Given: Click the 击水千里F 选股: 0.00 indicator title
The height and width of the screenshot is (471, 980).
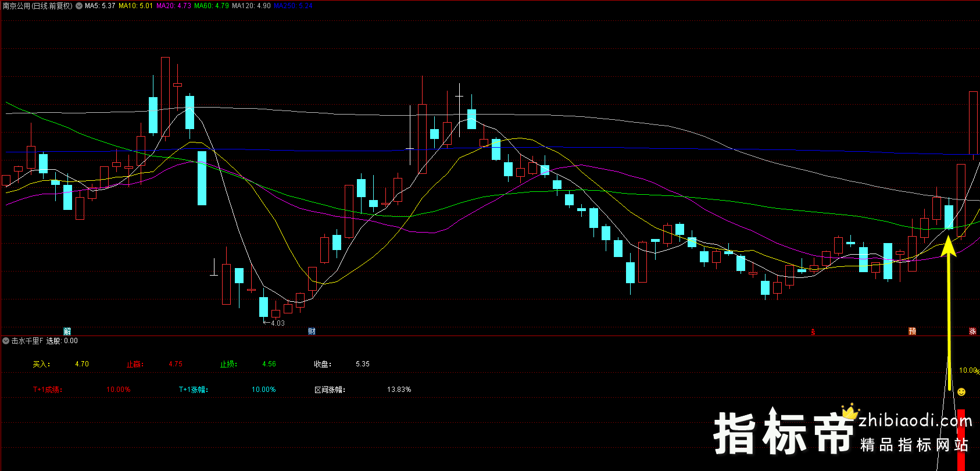Looking at the screenshot, I should click(45, 341).
